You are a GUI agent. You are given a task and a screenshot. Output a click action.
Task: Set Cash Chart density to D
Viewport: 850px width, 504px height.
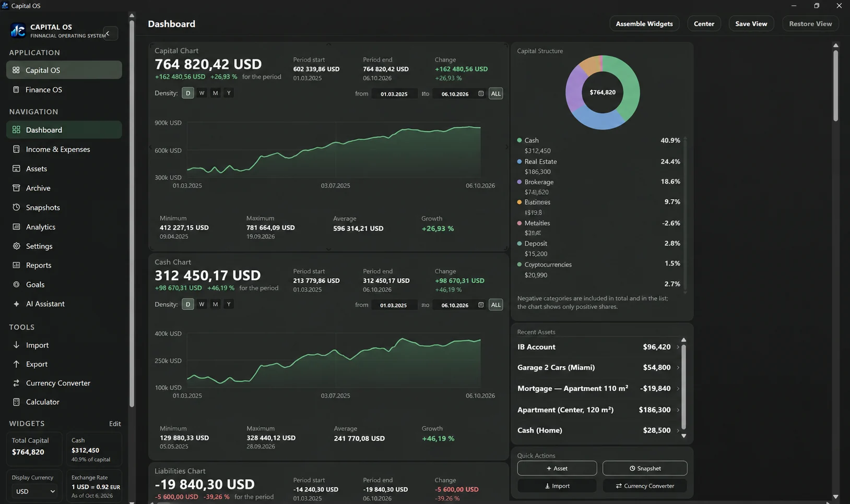[x=188, y=304]
